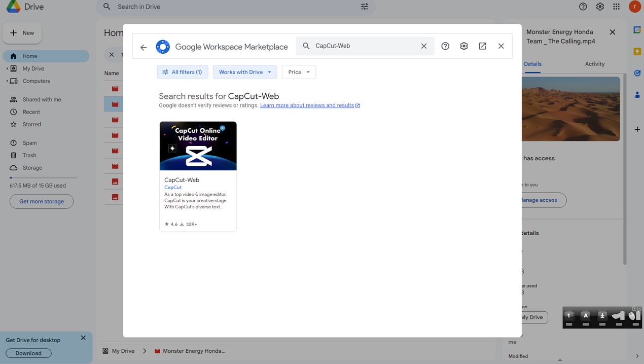The image size is (644, 364).
Task: Open the account avatar menu
Action: 634,7
